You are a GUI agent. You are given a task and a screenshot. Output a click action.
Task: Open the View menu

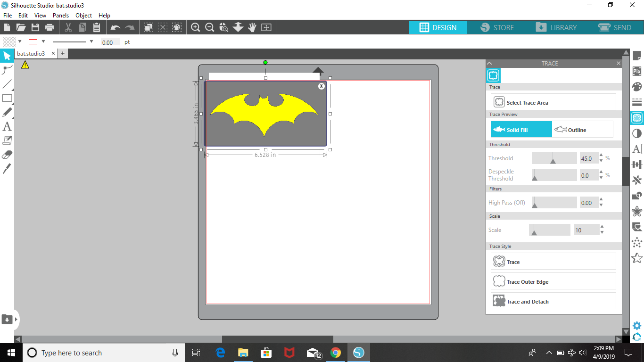tap(40, 16)
